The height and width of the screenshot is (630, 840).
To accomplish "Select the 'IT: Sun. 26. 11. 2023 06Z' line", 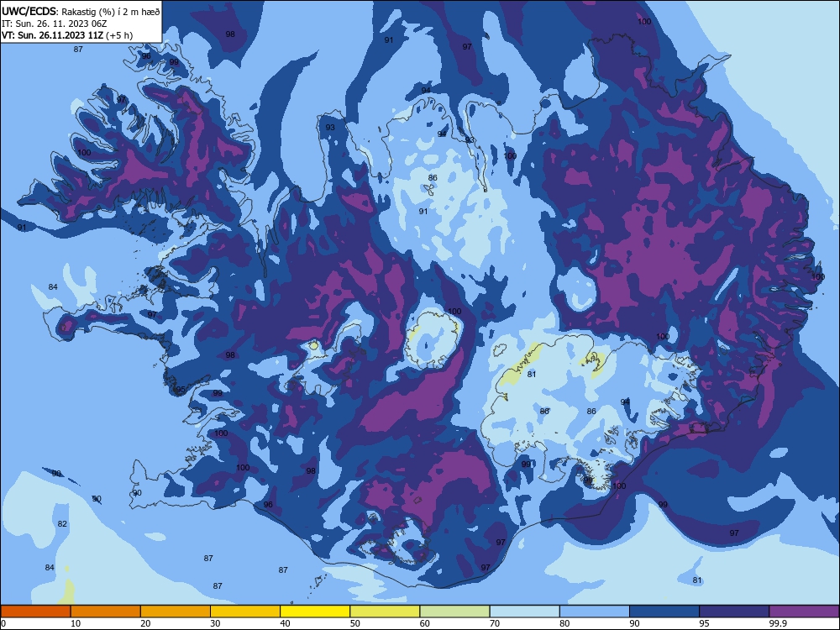I will (54, 24).
